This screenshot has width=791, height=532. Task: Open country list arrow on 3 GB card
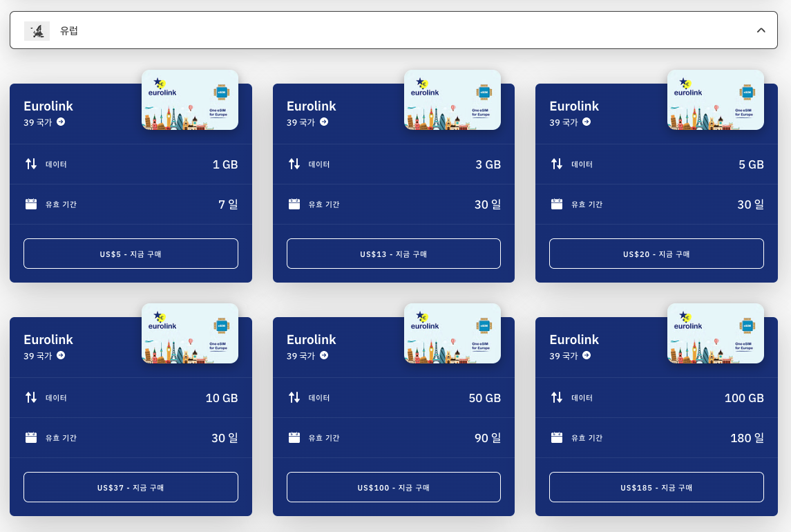324,122
